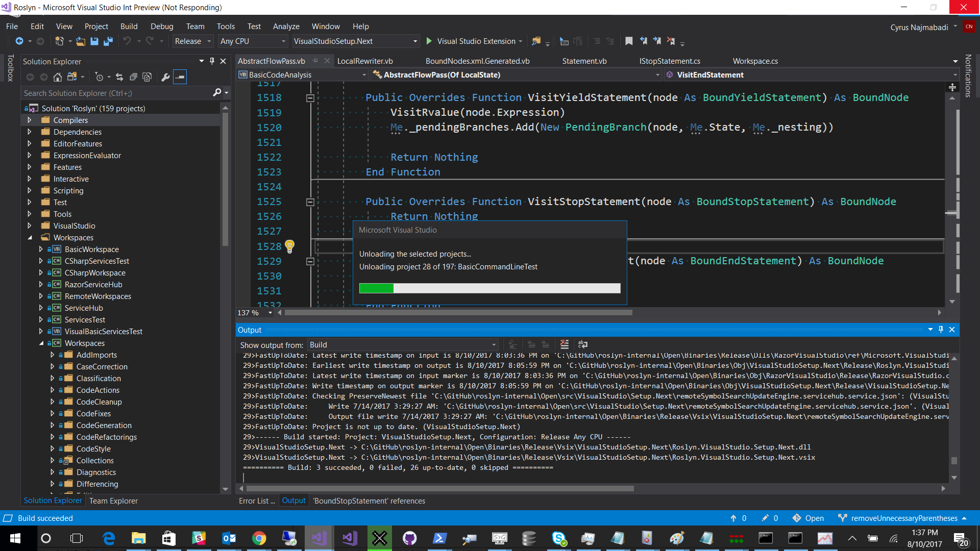Click Find in Files toolbar icon
This screenshot has width=980, height=551.
coord(536,41)
